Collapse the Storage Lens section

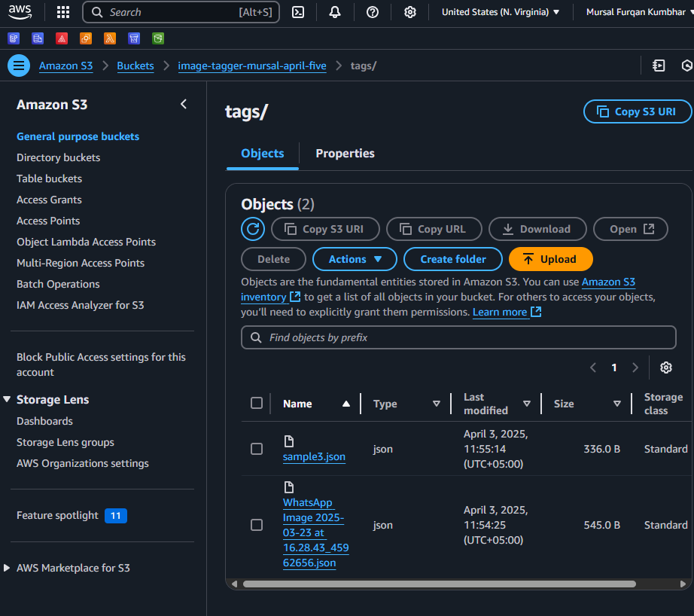point(7,399)
